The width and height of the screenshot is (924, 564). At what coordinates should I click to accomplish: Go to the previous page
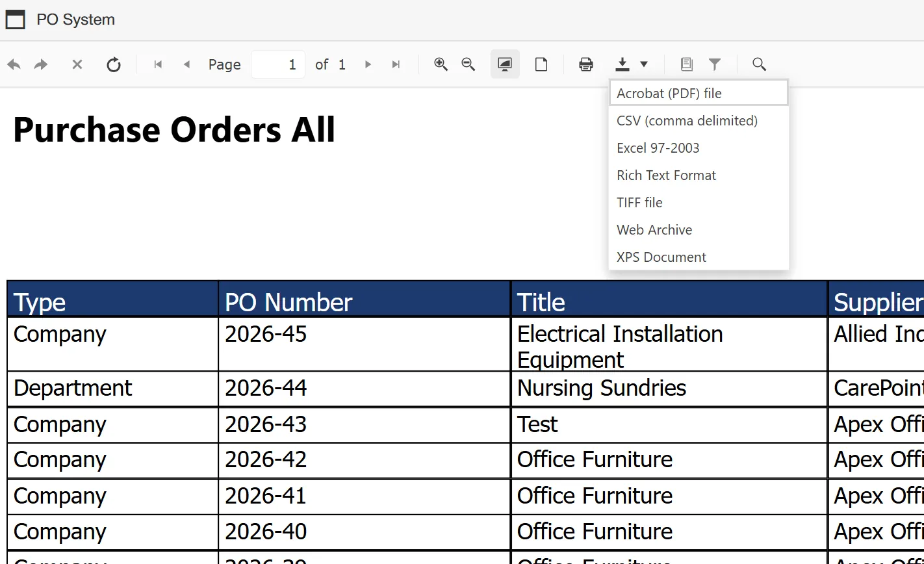(186, 64)
